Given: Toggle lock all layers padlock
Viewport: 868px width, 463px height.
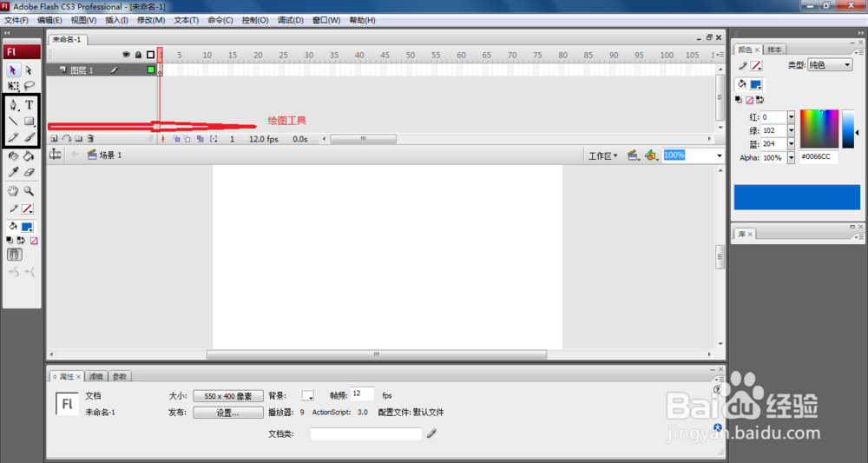Looking at the screenshot, I should 138,55.
